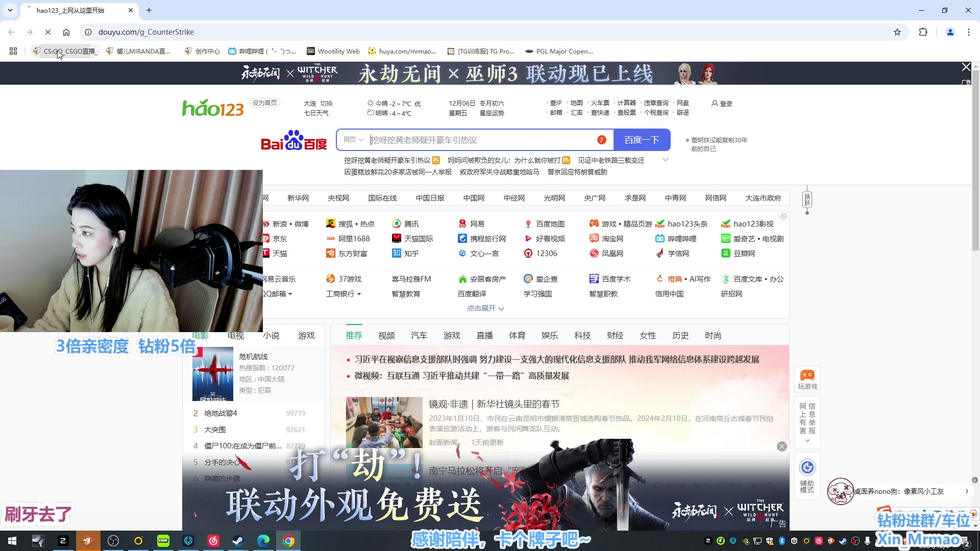Open the 豆瓣网 site icon

tap(726, 253)
